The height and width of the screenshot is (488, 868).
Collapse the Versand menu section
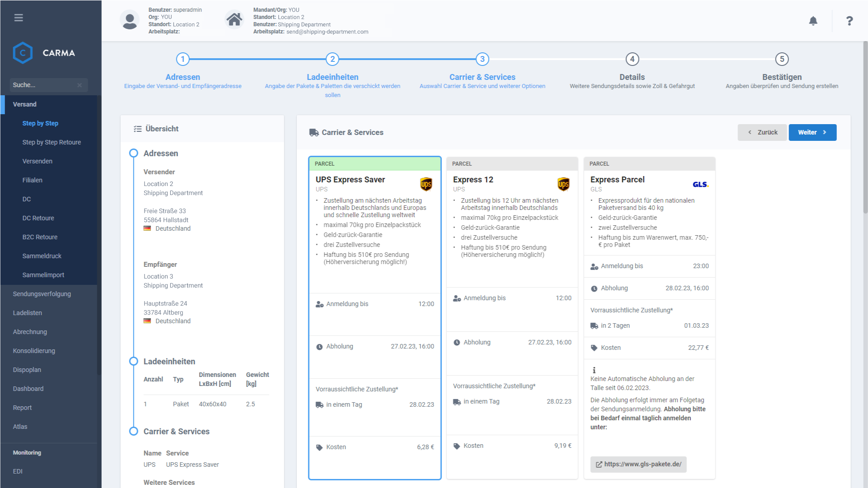(x=25, y=104)
